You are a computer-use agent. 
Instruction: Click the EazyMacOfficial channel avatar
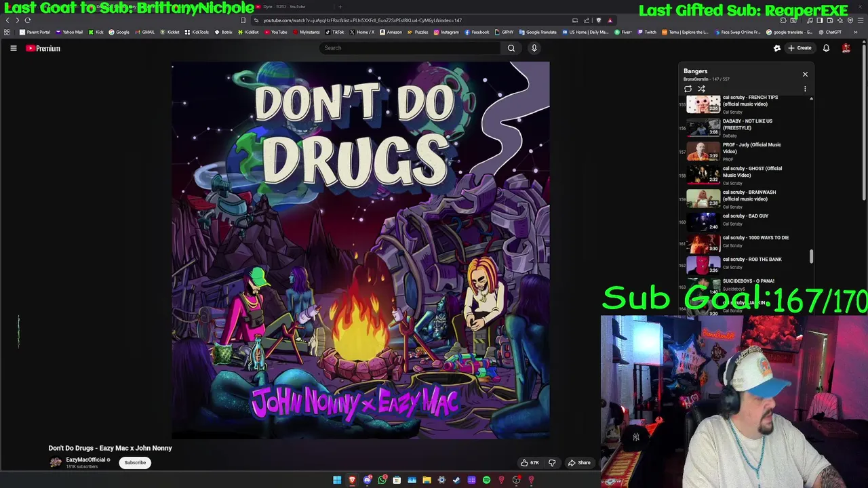[55, 462]
